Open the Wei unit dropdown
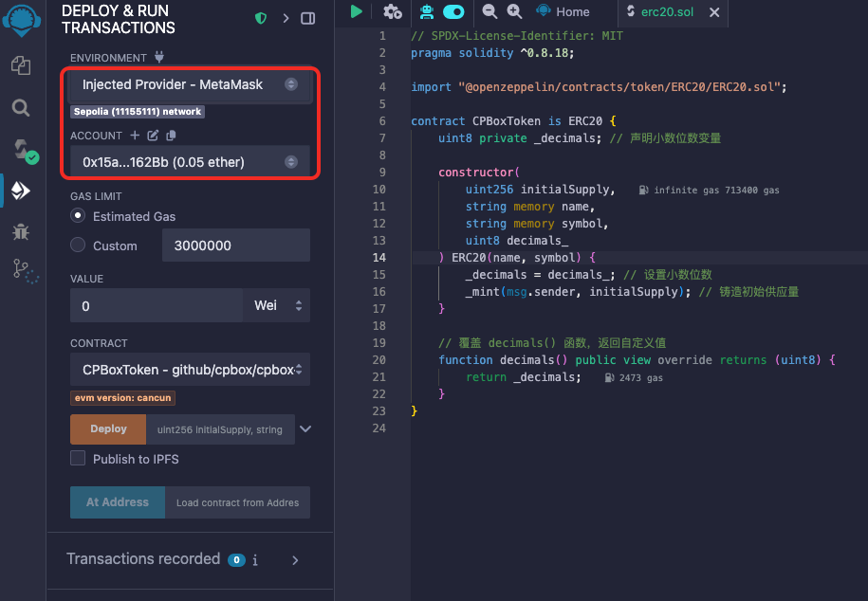Viewport: 868px width, 601px height. point(276,305)
